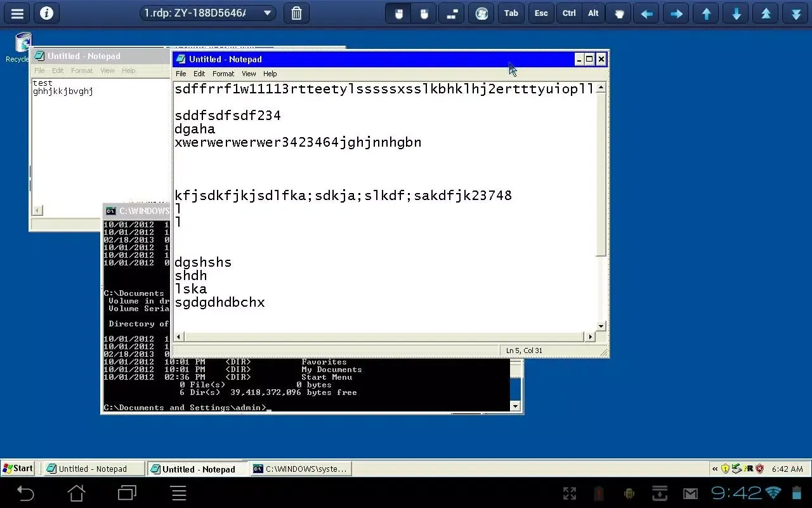Send the Windows key via toolbar icon

481,13
